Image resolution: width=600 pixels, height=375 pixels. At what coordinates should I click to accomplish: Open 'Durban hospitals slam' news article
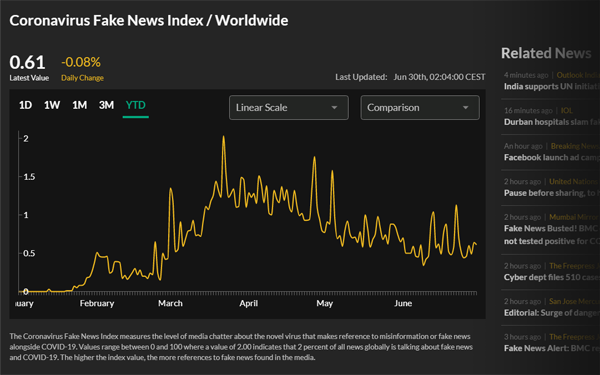[x=552, y=122]
